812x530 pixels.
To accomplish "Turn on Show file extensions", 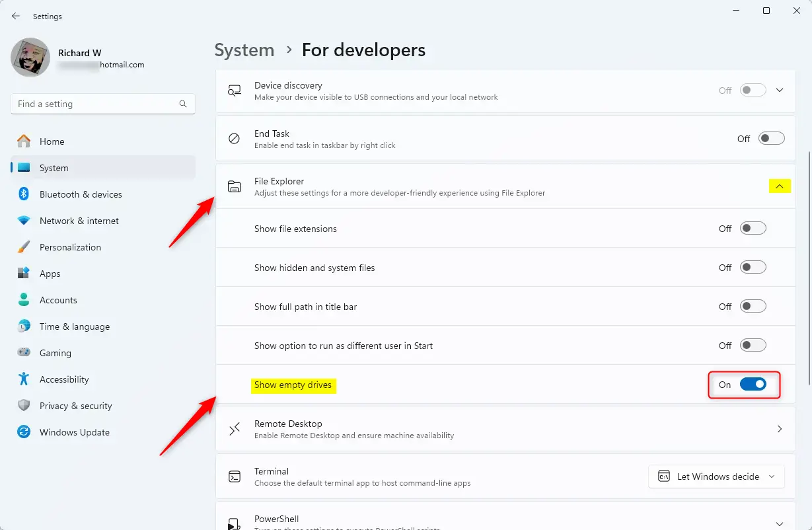I will click(753, 229).
